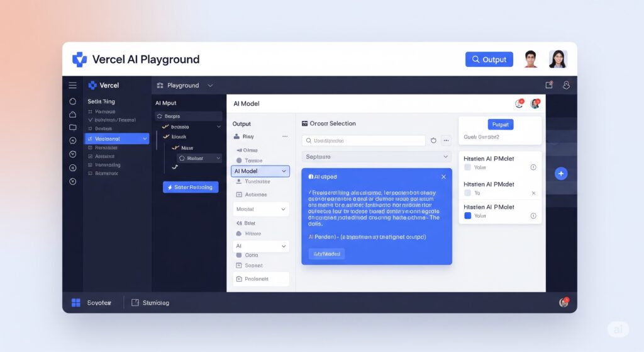Screen dimensions: 644x352
Task: Click the square icon beside "Stumialeg" in the bottom bar
Action: (x=135, y=303)
